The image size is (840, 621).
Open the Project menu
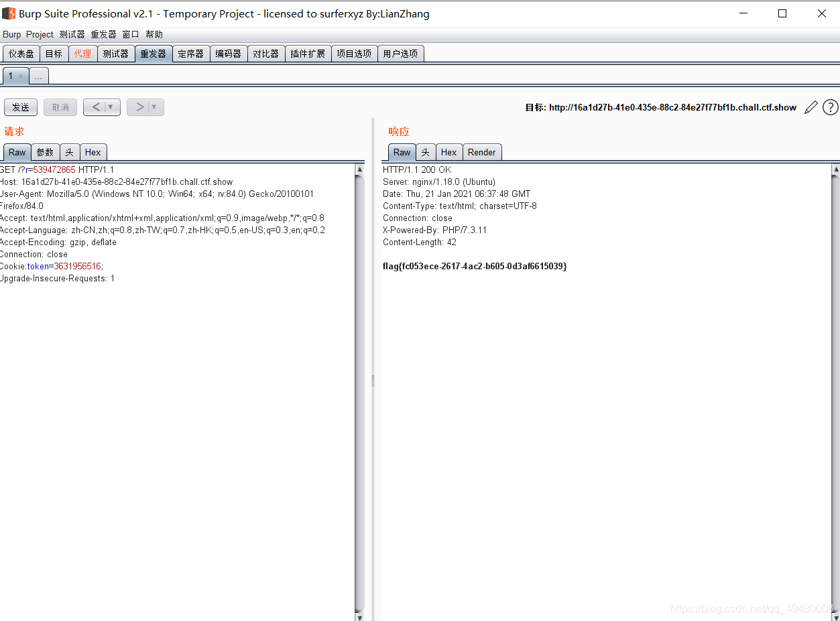click(x=40, y=34)
